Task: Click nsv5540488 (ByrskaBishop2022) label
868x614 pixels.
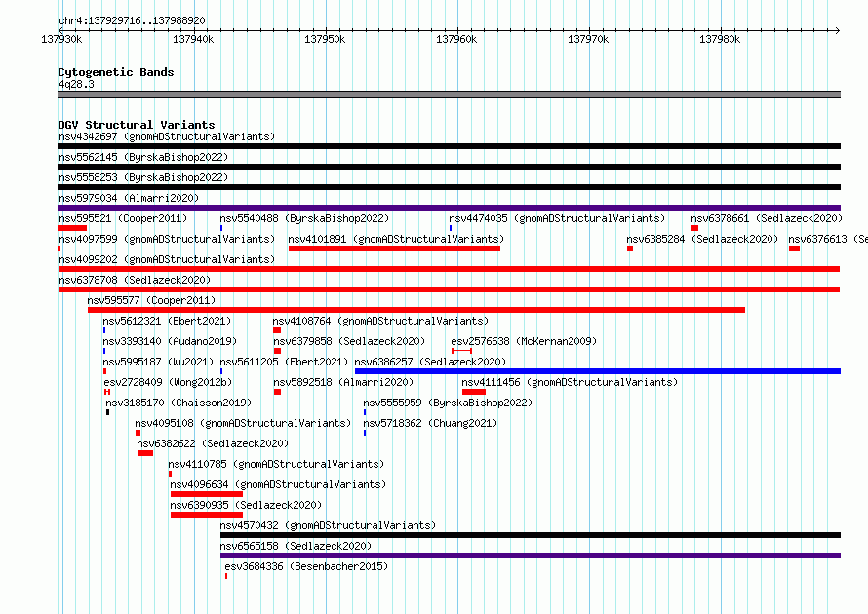Action: tap(304, 218)
